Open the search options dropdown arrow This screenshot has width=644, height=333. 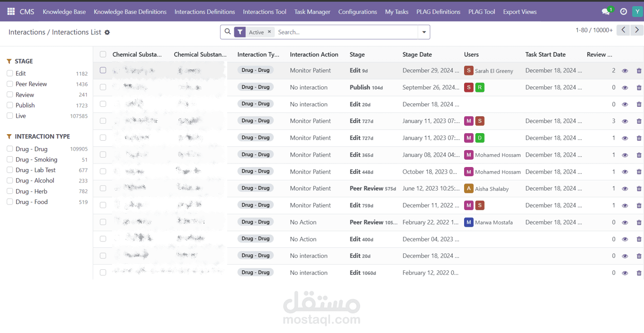point(424,32)
